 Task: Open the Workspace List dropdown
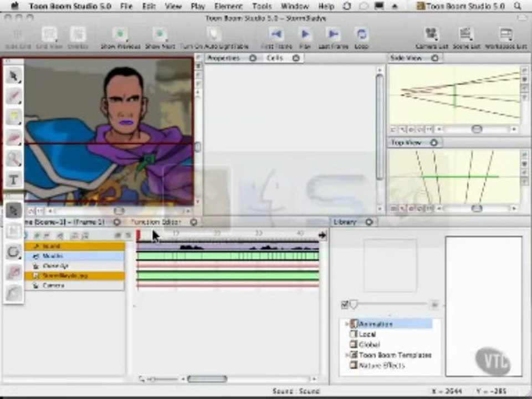[506, 34]
